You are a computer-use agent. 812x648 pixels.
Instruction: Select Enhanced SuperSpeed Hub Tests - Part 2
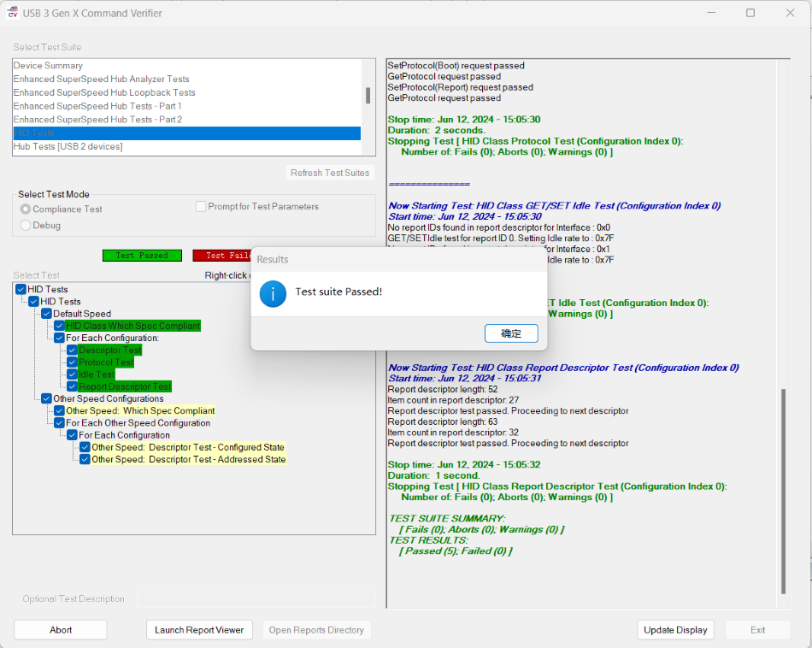[186, 120]
